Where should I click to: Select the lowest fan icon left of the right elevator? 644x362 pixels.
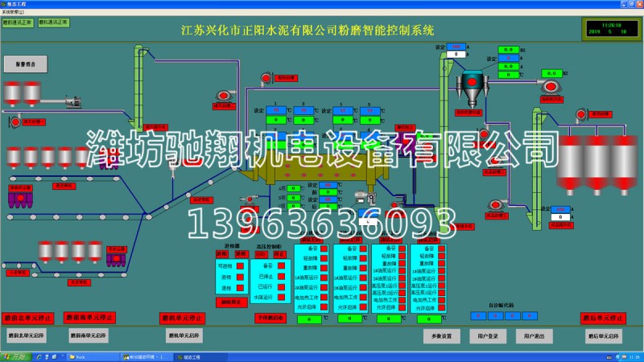[496, 205]
